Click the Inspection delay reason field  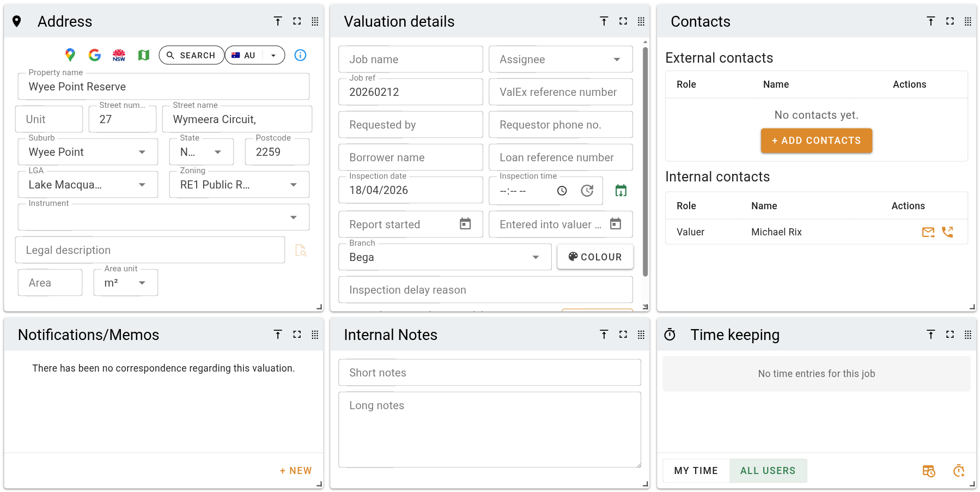[486, 290]
